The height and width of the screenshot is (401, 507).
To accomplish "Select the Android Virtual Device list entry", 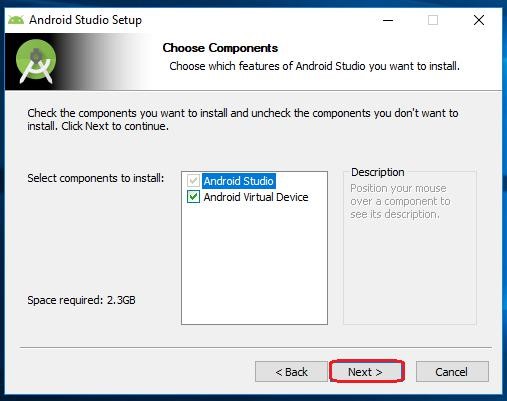I will 256,197.
